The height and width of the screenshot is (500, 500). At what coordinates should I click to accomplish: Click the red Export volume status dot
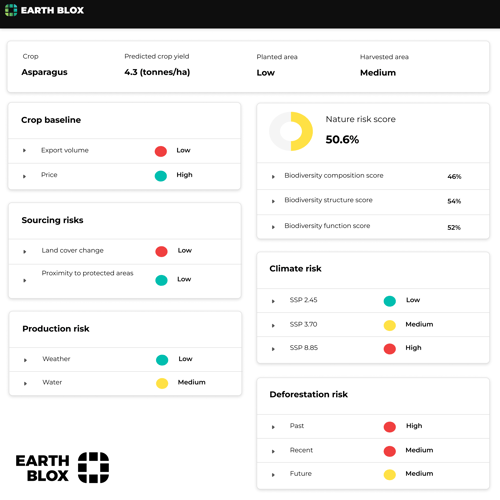coord(161,151)
